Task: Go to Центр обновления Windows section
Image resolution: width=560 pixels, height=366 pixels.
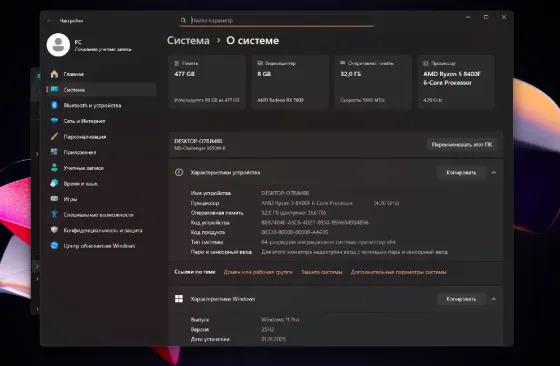Action: 101,246
